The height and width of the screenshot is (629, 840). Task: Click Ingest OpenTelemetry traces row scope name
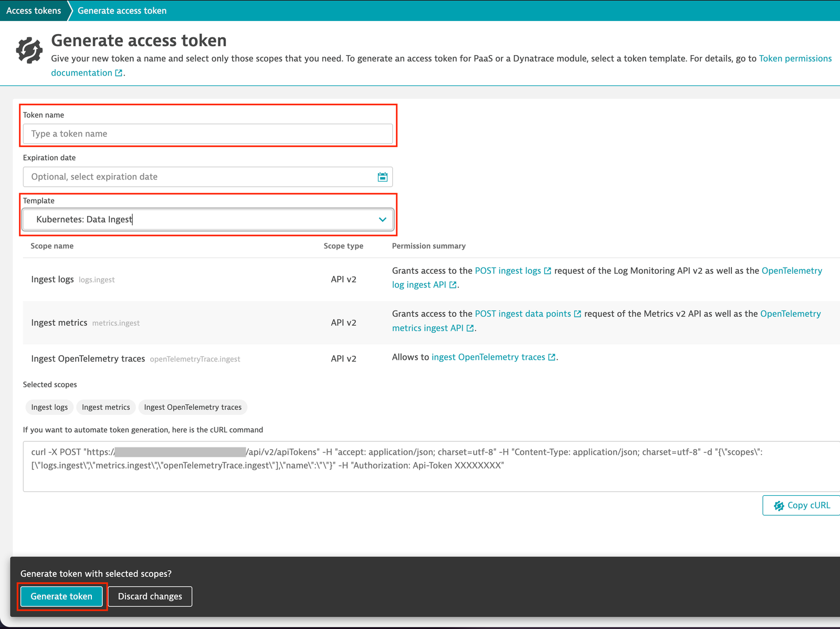click(88, 359)
